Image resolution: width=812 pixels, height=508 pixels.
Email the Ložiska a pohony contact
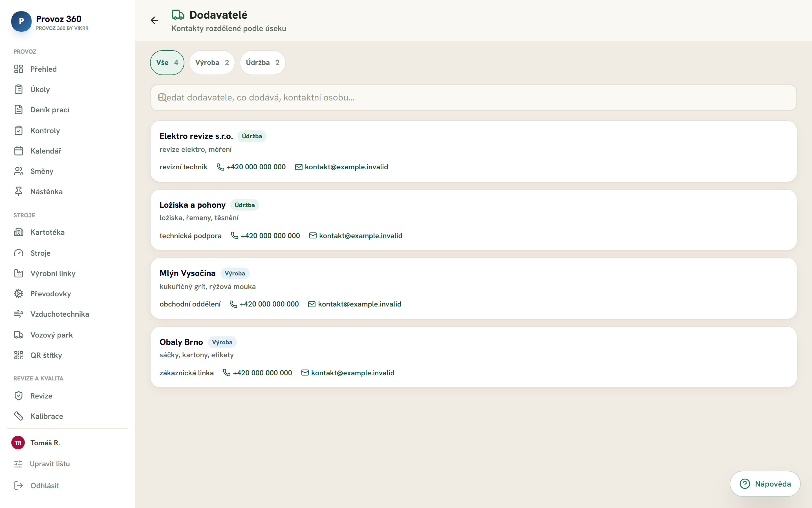click(x=356, y=236)
